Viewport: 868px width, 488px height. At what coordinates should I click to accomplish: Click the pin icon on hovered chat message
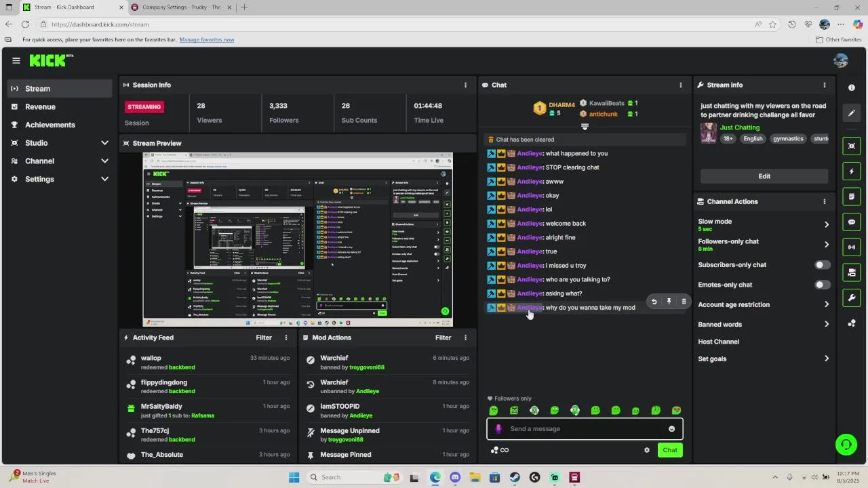coord(669,302)
